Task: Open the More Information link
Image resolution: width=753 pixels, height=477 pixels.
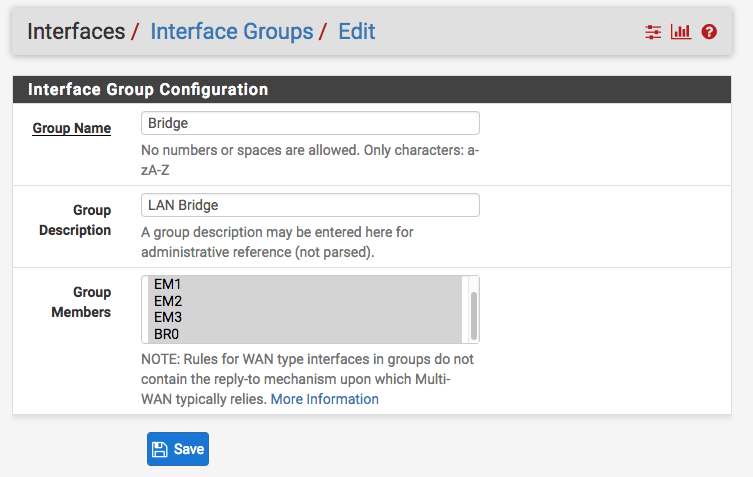Action: pyautogui.click(x=324, y=399)
